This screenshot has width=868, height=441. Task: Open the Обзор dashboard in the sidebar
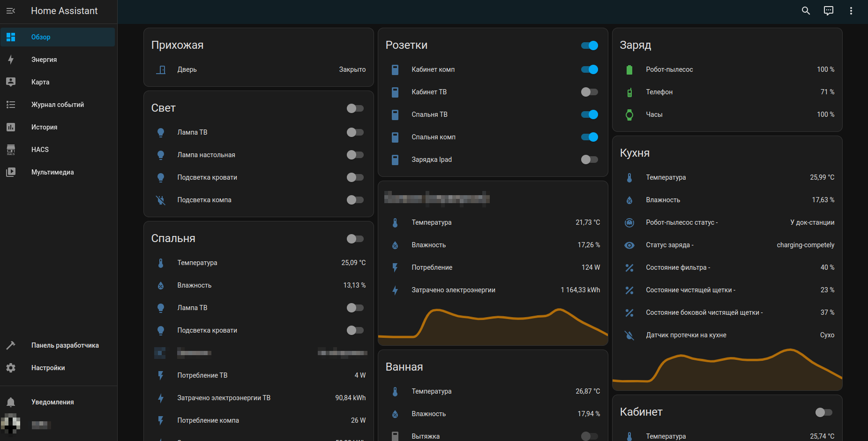point(58,37)
